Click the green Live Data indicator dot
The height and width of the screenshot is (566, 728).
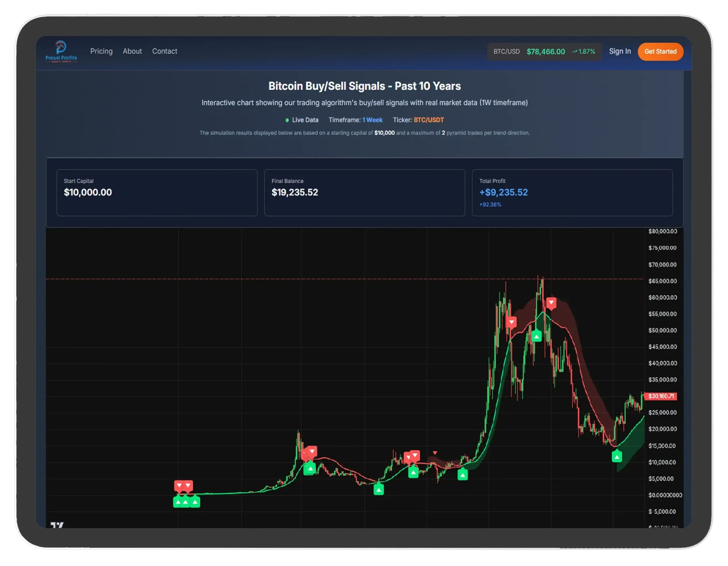coord(287,120)
